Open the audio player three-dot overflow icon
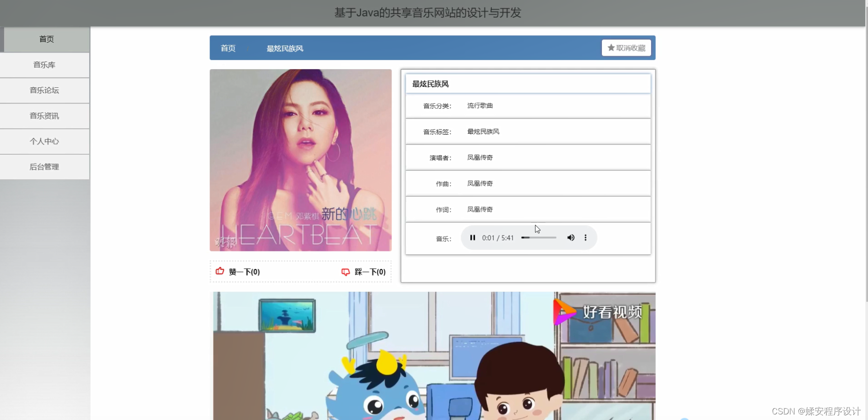Viewport: 868px width, 420px height. point(585,237)
